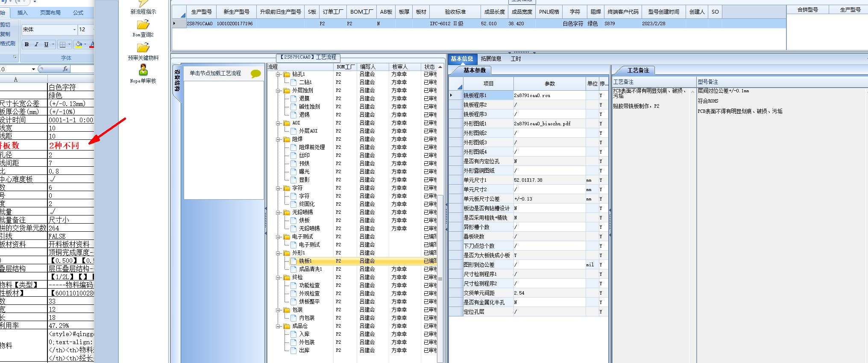The image size is (868, 363).
Task: Open the 宋体 font name dropdown
Action: (x=74, y=30)
